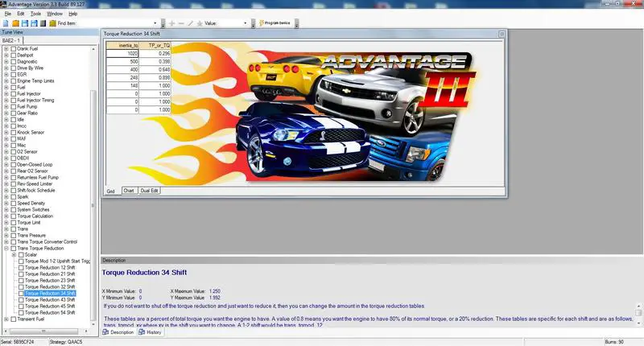Select Torque Reduction 54 Shift item
644x346 pixels.
coord(50,313)
